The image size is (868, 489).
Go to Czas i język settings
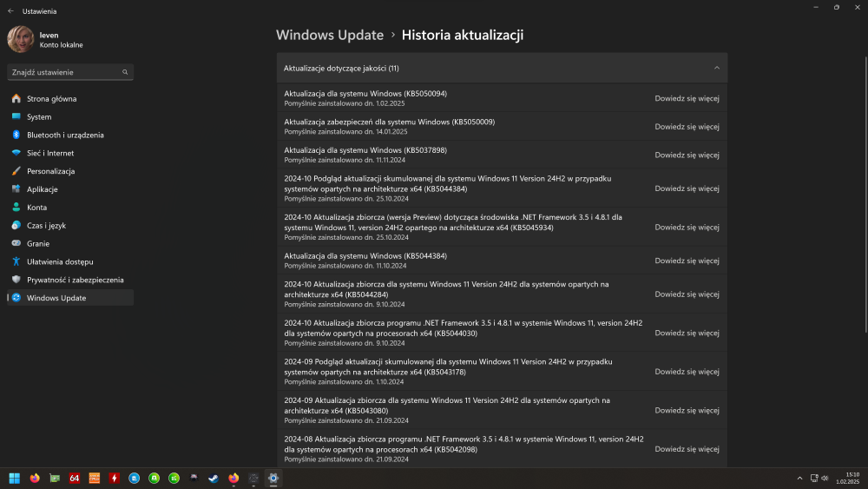point(70,226)
